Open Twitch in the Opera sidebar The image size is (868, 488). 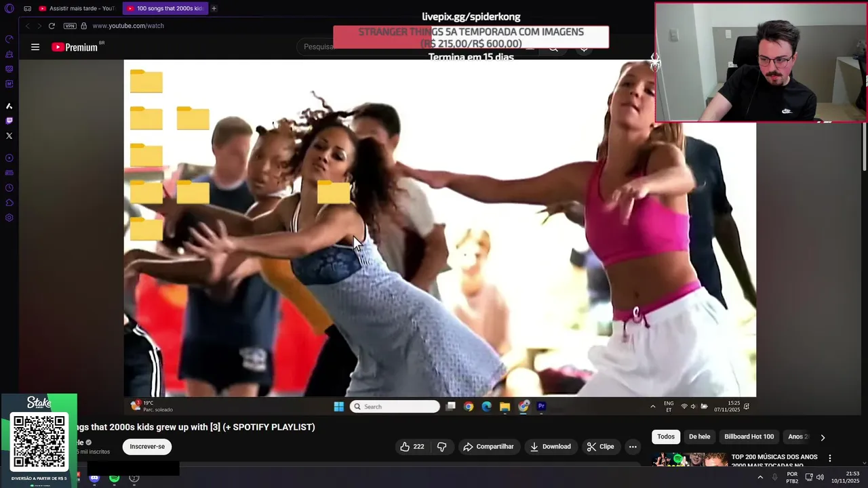point(9,121)
